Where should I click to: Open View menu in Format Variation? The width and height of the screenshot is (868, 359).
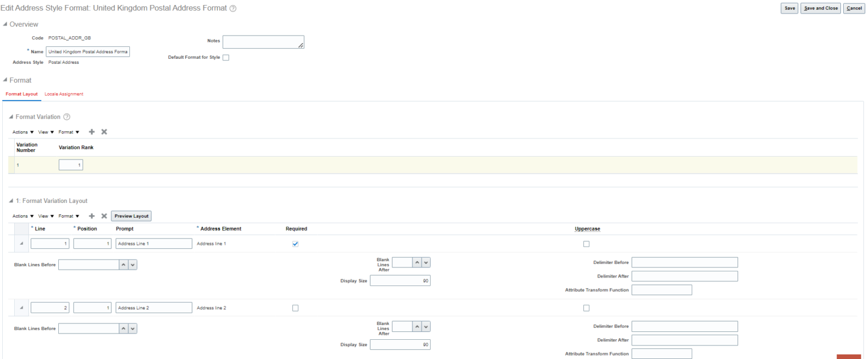[46, 132]
